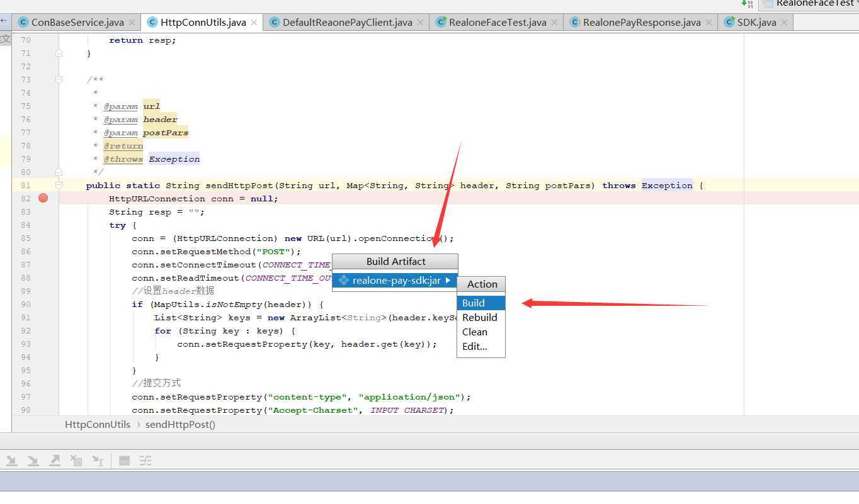Click the 'try' keyword on line 84
The image size is (859, 504).
tap(117, 225)
